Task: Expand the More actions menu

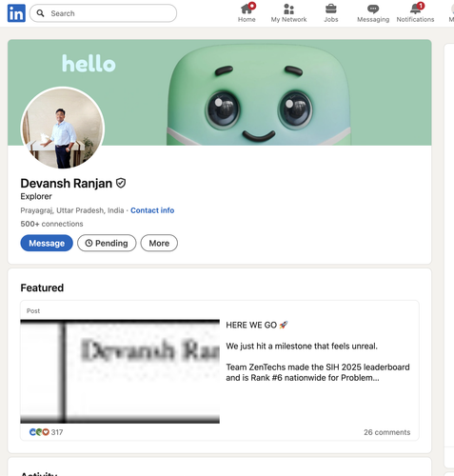Action: pyautogui.click(x=159, y=243)
